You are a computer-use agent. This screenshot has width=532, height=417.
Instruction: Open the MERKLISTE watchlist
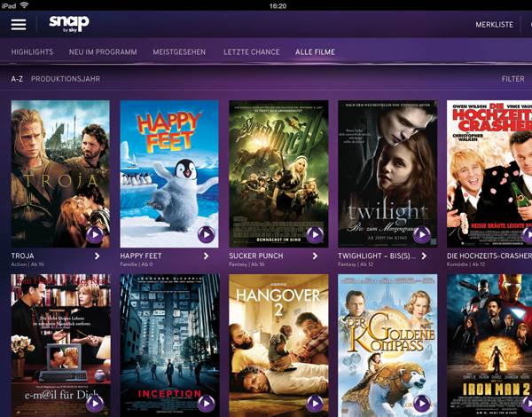tap(495, 25)
